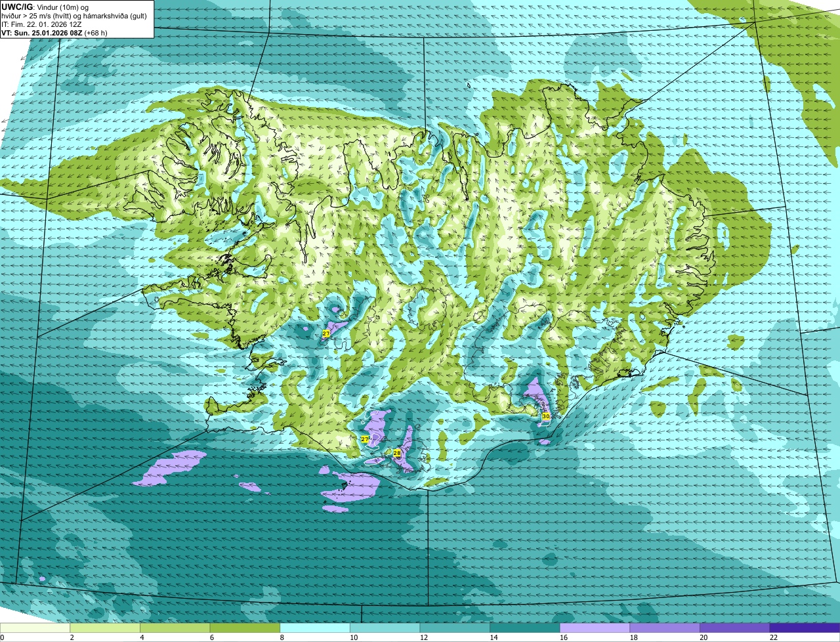The width and height of the screenshot is (840, 642).
Task: Click the 10–12 m/s legend color swatch
Action: click(x=385, y=628)
